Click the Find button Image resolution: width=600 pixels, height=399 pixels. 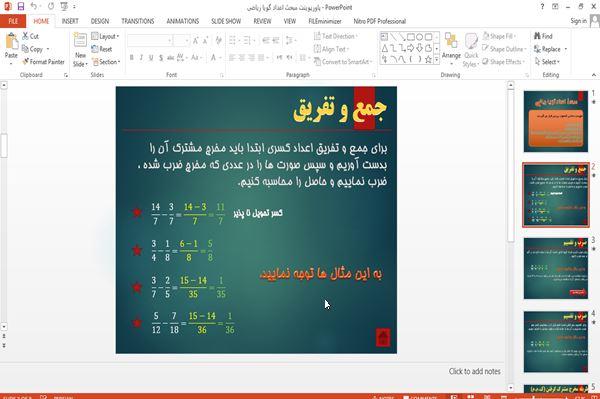tap(543, 36)
